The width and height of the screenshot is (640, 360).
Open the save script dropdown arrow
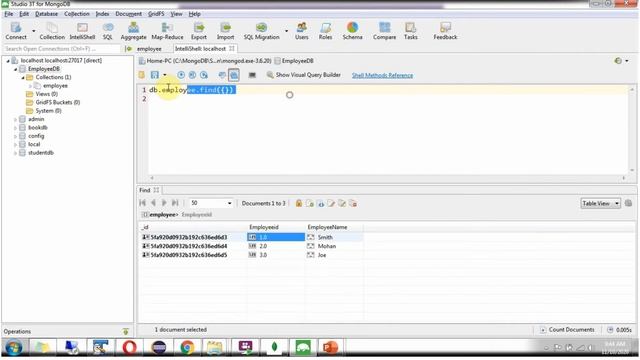click(164, 75)
